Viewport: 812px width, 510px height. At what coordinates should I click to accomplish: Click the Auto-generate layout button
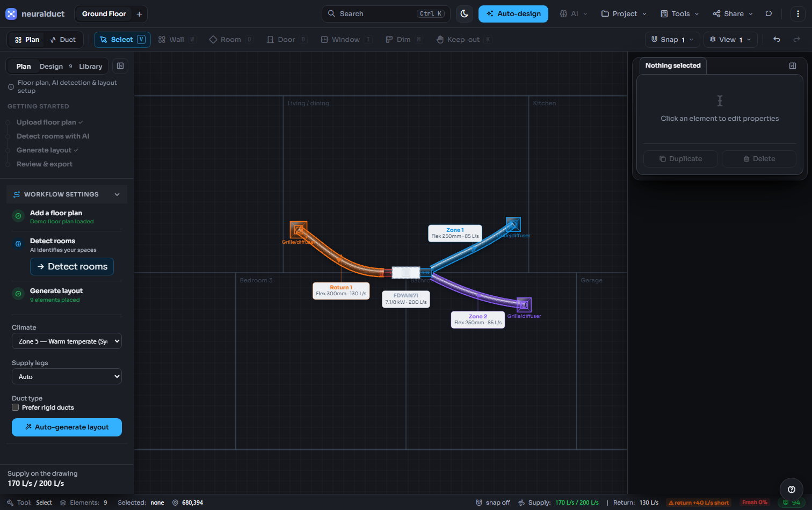click(x=67, y=427)
